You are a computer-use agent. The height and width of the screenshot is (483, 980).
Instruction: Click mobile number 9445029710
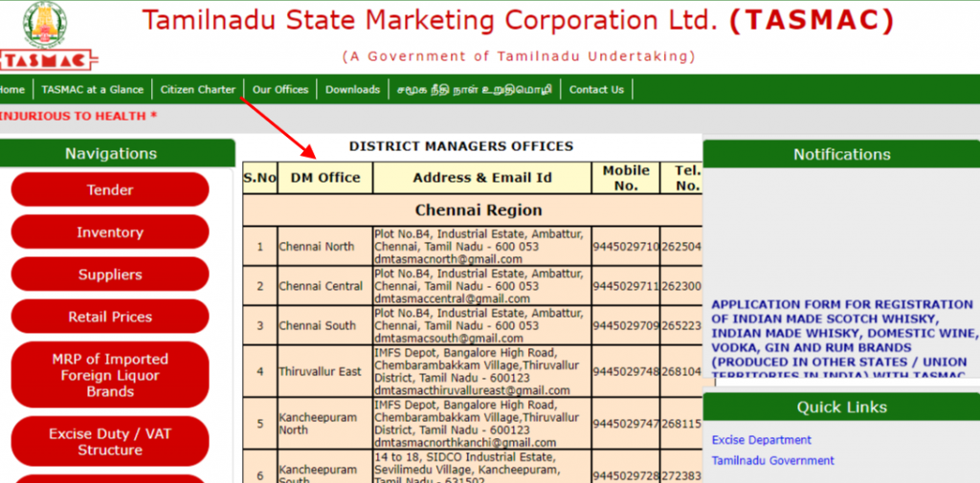[626, 246]
